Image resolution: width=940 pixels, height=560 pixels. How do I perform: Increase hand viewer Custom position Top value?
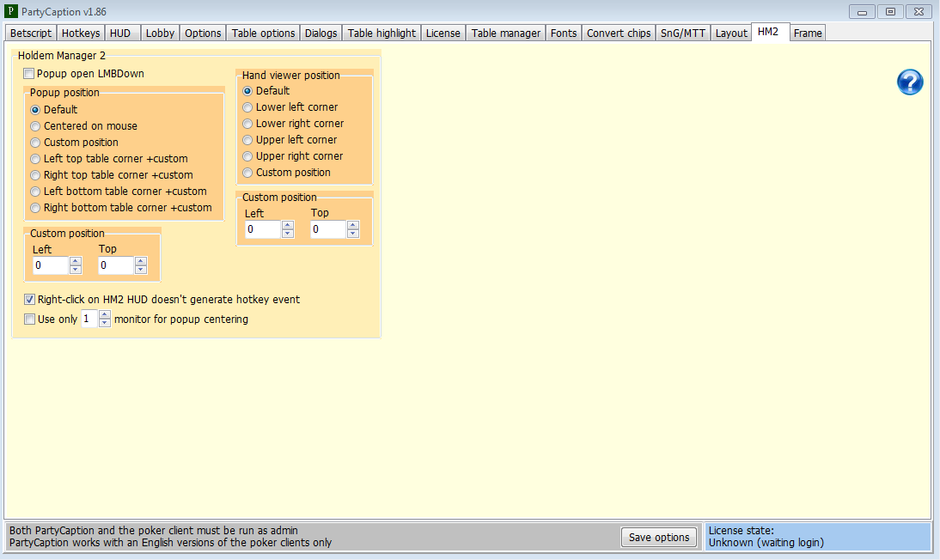[353, 225]
